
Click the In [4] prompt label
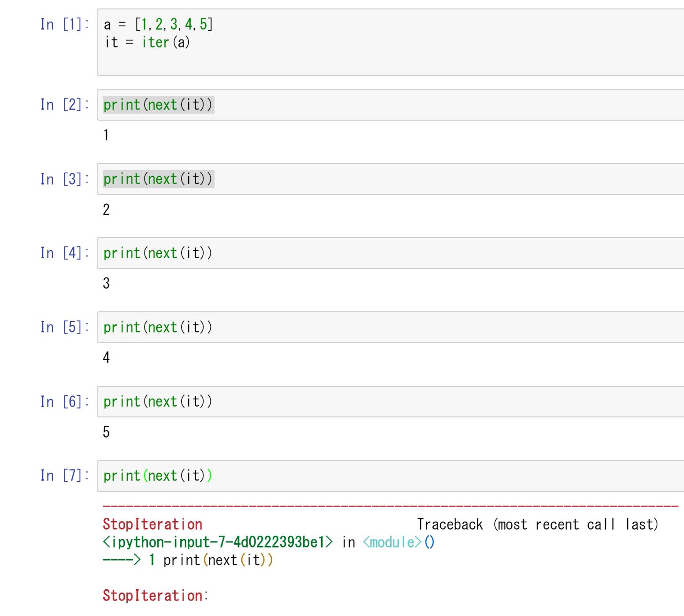coord(64,253)
